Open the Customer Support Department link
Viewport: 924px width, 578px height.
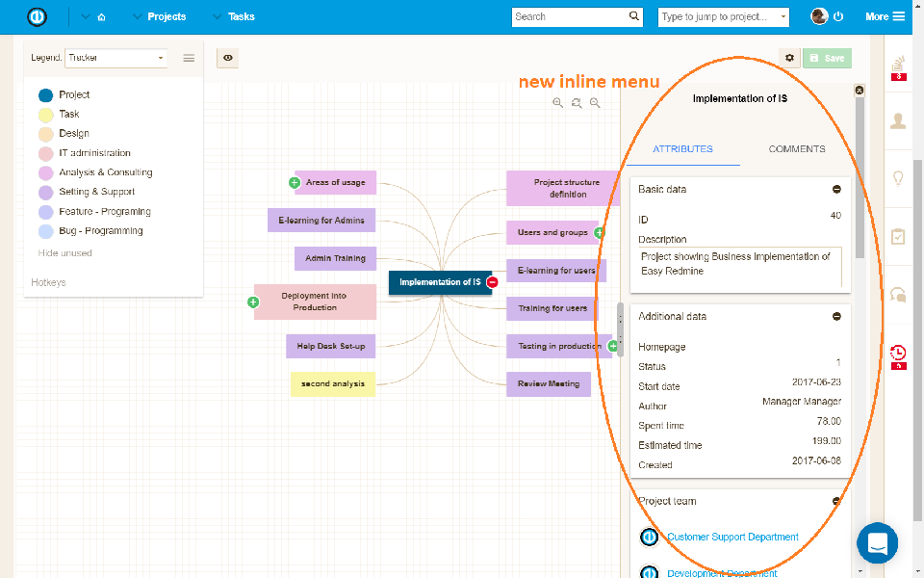tap(732, 537)
